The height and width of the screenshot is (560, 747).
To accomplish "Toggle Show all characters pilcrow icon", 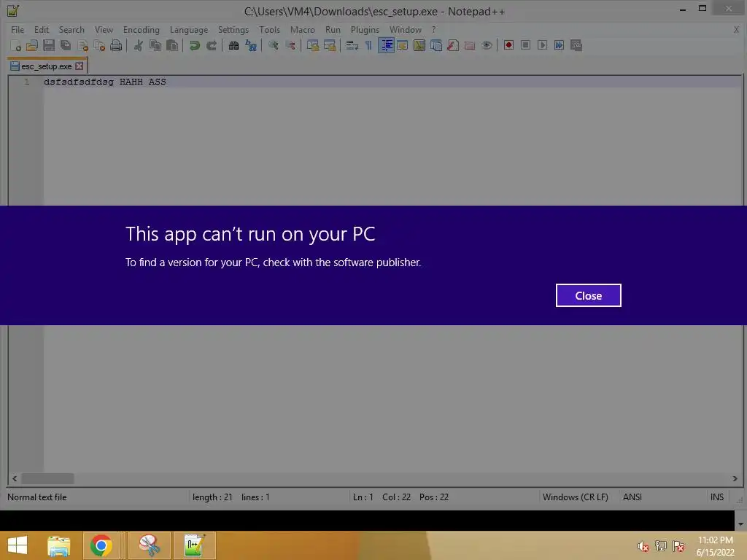I will 368,45.
